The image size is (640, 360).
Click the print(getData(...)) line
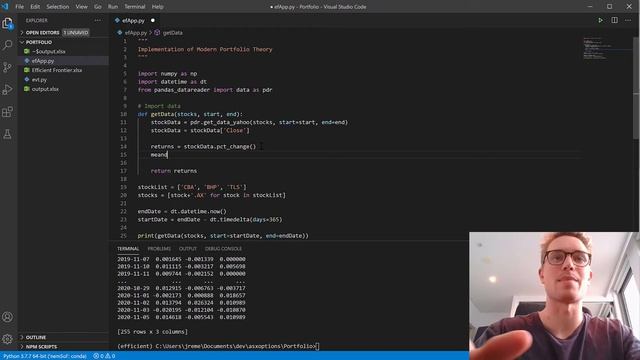pos(223,236)
